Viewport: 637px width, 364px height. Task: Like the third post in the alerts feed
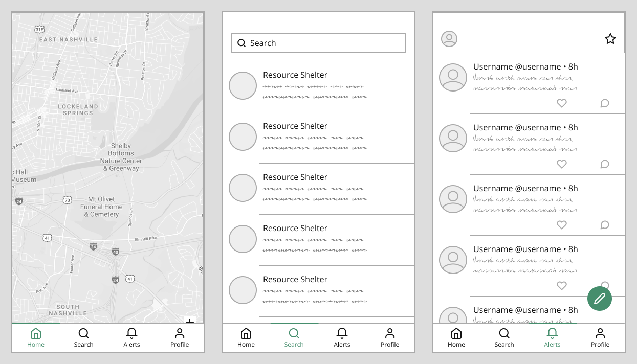click(561, 225)
